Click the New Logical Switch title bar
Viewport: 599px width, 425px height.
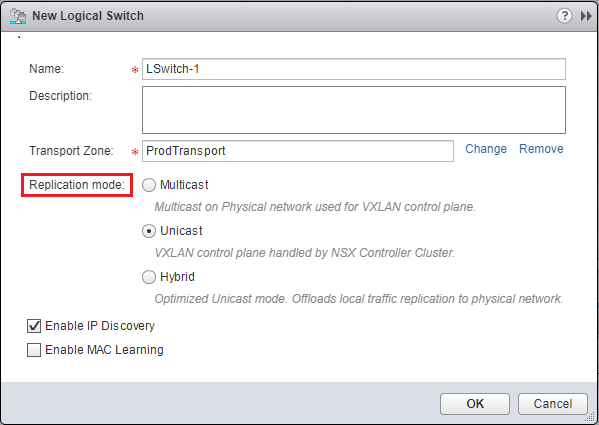pyautogui.click(x=300, y=16)
